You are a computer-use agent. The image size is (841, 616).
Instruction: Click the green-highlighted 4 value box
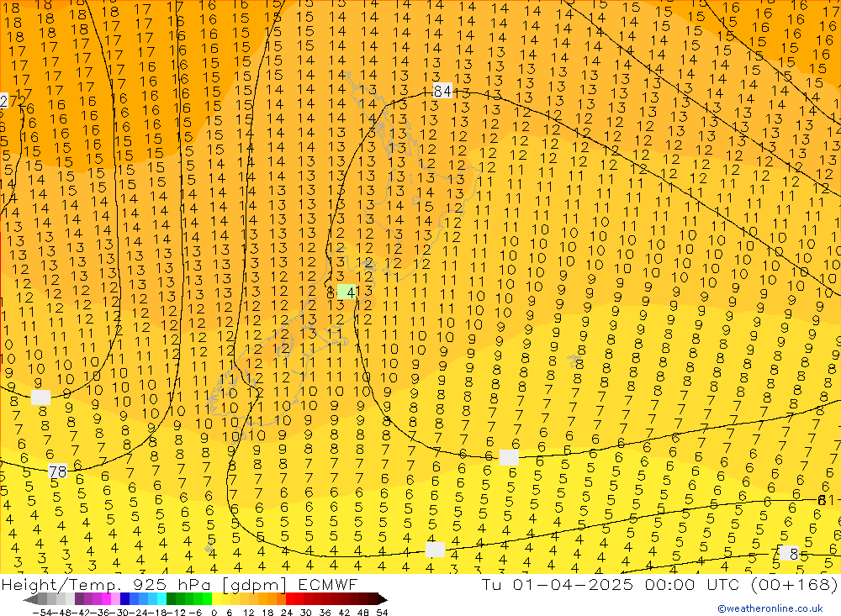click(347, 292)
